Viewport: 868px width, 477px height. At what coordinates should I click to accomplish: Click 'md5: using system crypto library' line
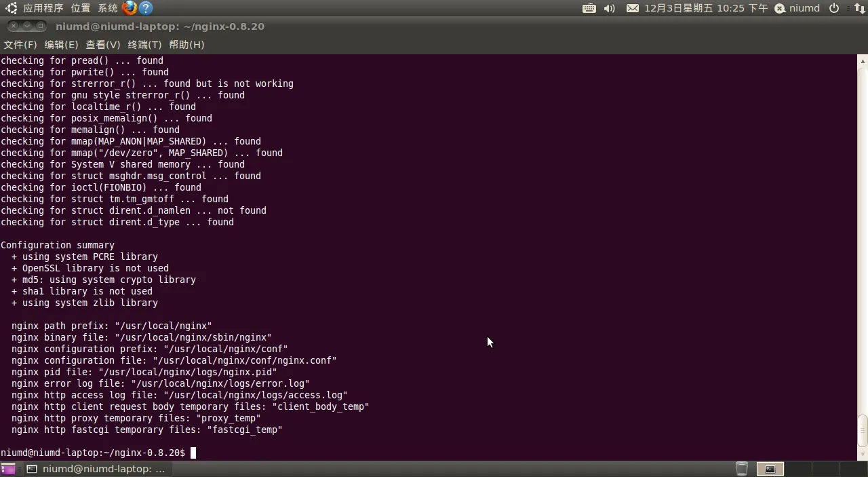(x=104, y=280)
